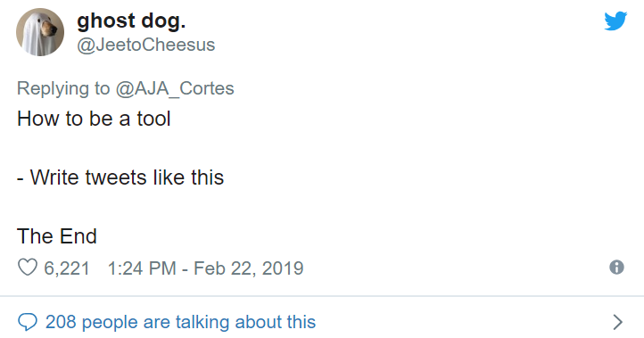View 208 people are talking about this
644x338 pixels.
[180, 322]
